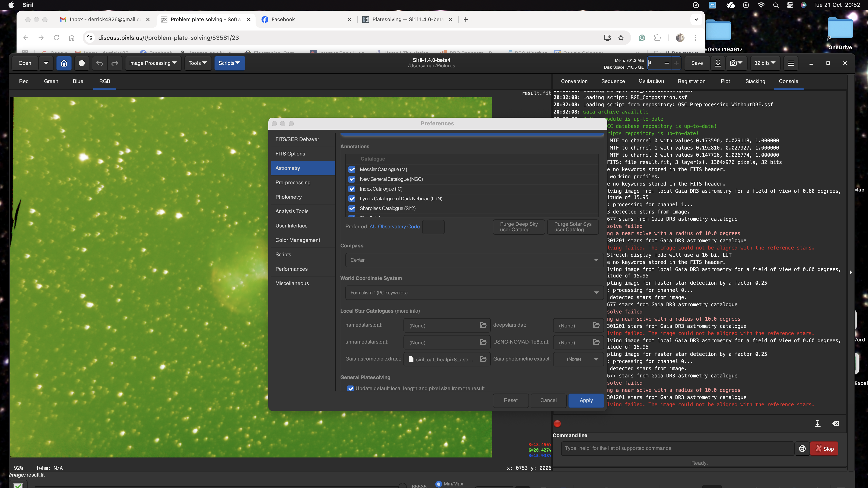The image size is (868, 488).
Task: Clear the console log output
Action: [x=836, y=424]
